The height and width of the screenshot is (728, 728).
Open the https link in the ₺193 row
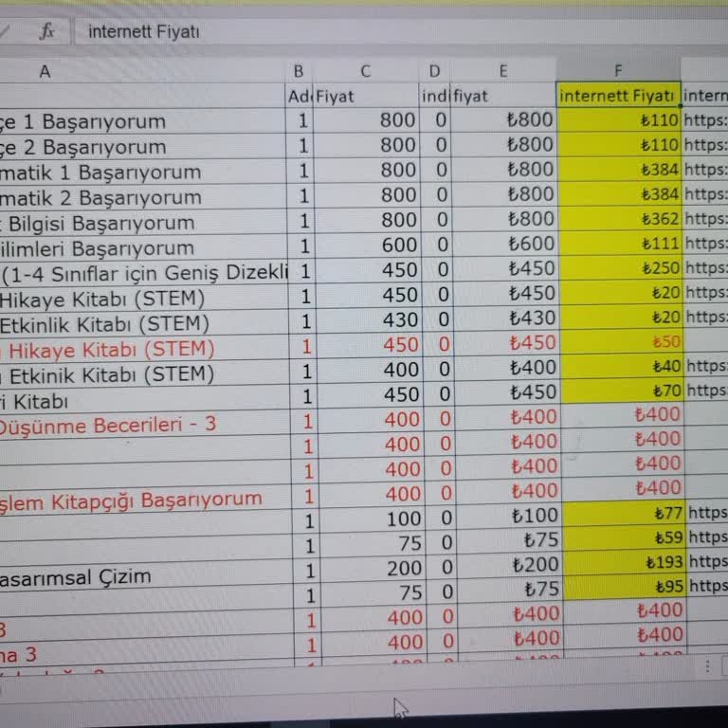[x=707, y=562]
